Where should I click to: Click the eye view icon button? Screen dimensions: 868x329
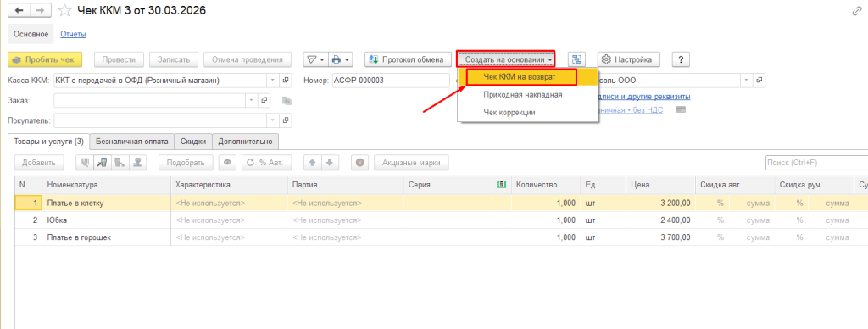click(227, 163)
